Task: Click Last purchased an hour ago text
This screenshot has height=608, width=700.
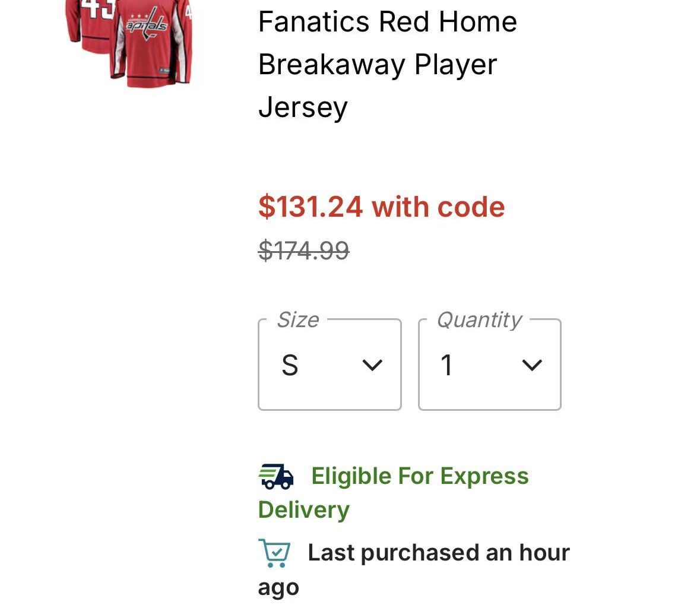Action: click(x=438, y=552)
